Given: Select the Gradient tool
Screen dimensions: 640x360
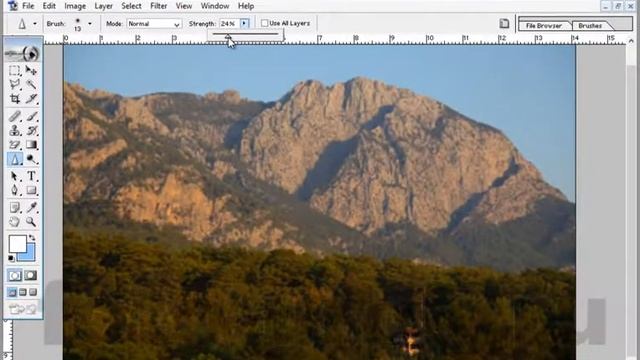Looking at the screenshot, I should (31, 144).
